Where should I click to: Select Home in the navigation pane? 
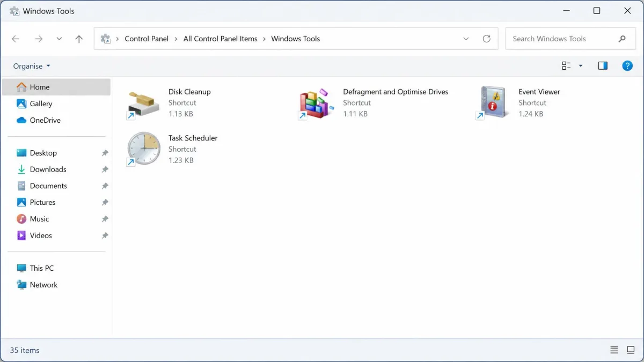click(x=56, y=87)
